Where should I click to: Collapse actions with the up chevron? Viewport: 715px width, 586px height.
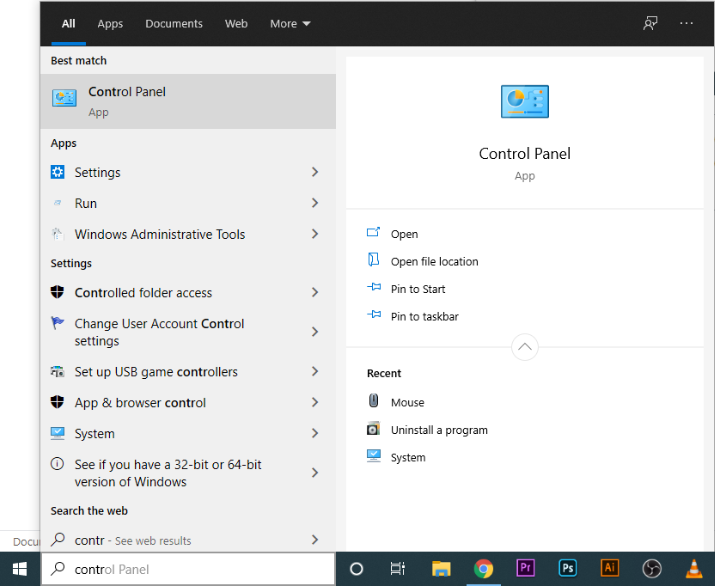[525, 347]
